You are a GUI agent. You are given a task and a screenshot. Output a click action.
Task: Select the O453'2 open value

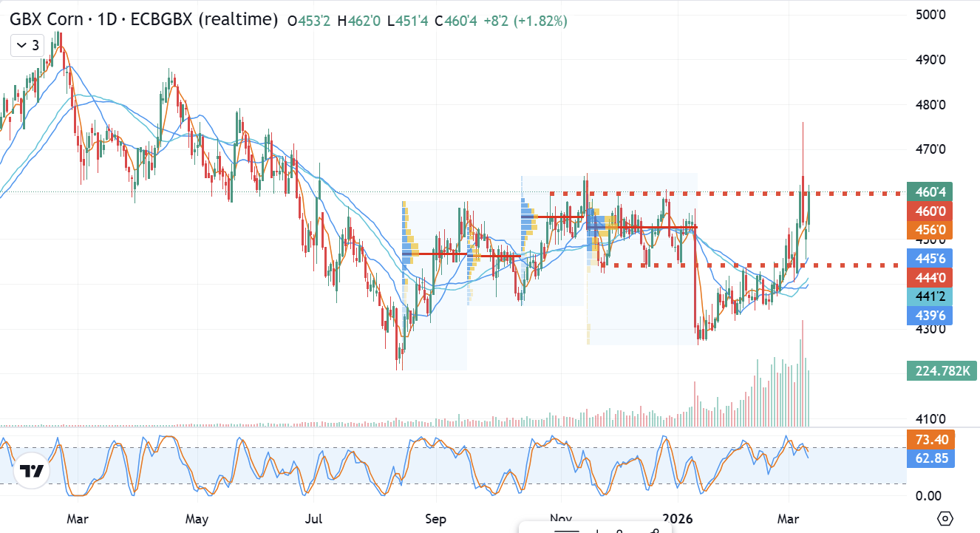click(x=310, y=21)
